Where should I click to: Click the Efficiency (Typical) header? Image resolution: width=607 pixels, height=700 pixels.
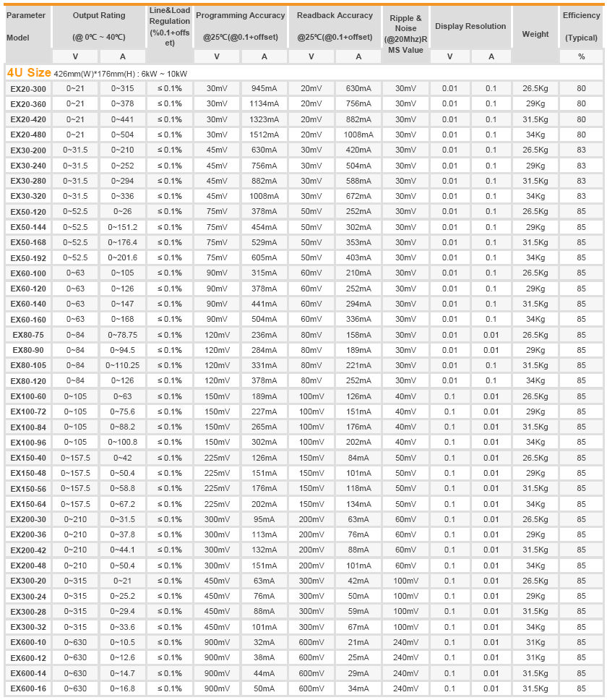pos(581,26)
